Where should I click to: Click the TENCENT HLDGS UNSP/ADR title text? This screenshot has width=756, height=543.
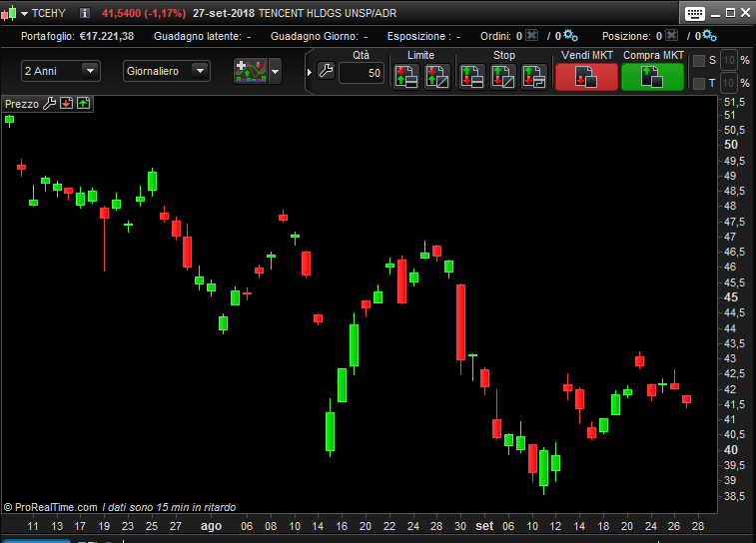(x=328, y=14)
